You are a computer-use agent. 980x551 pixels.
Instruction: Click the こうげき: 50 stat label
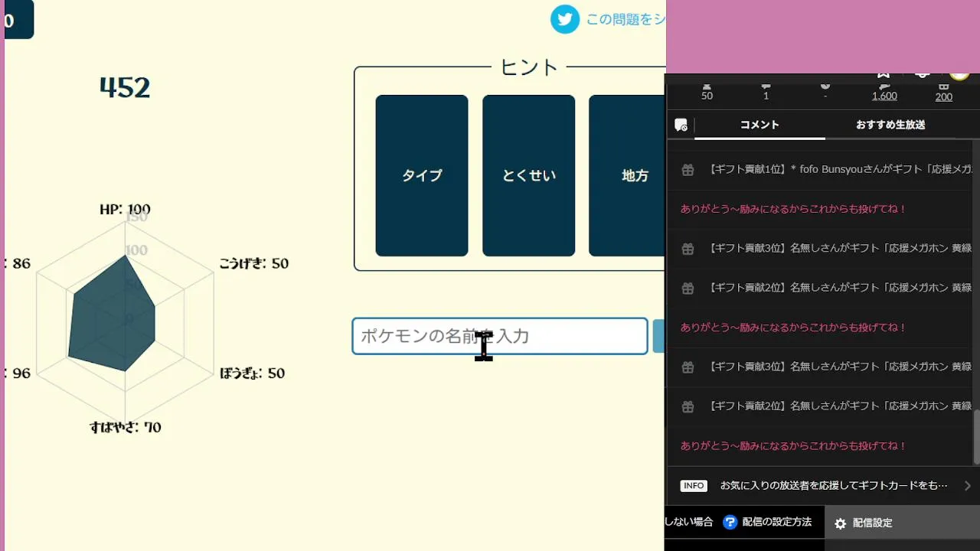pyautogui.click(x=253, y=263)
